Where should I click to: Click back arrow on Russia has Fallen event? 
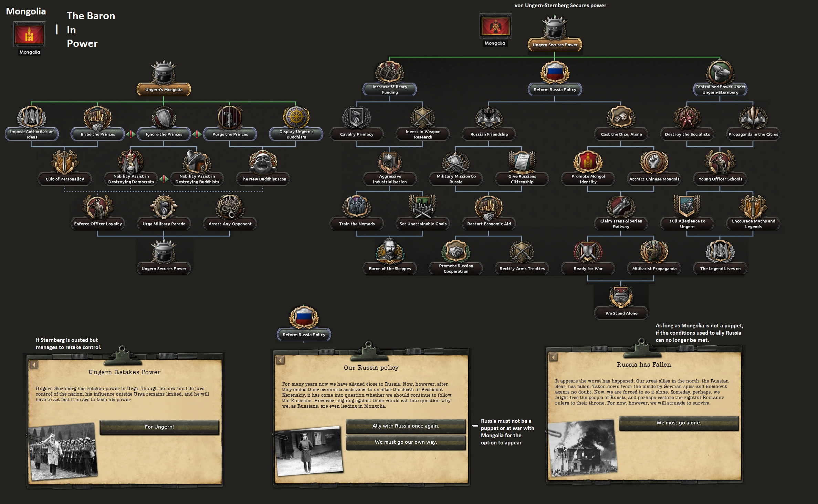(x=553, y=357)
